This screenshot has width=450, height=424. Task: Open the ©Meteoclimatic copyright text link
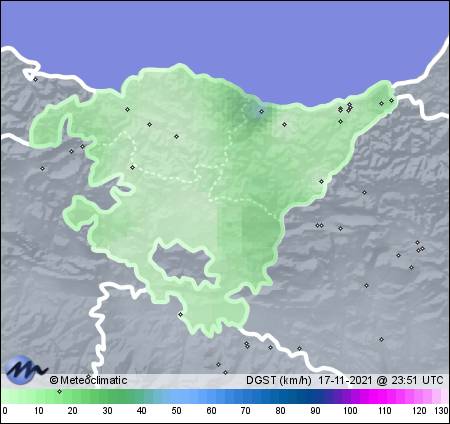coord(88,380)
